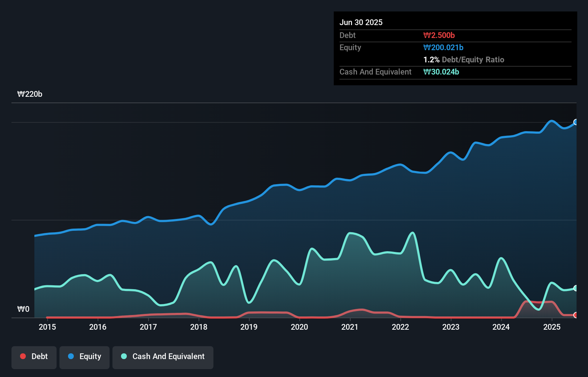Screen dimensions: 588x377
Task: Click the ₩2.500b debt value in tooltip
Action: click(x=439, y=35)
